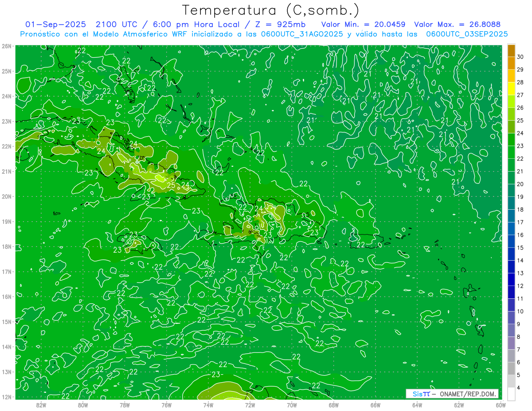
Task: Click the "15N" latitude axis label
Action: click(6, 322)
